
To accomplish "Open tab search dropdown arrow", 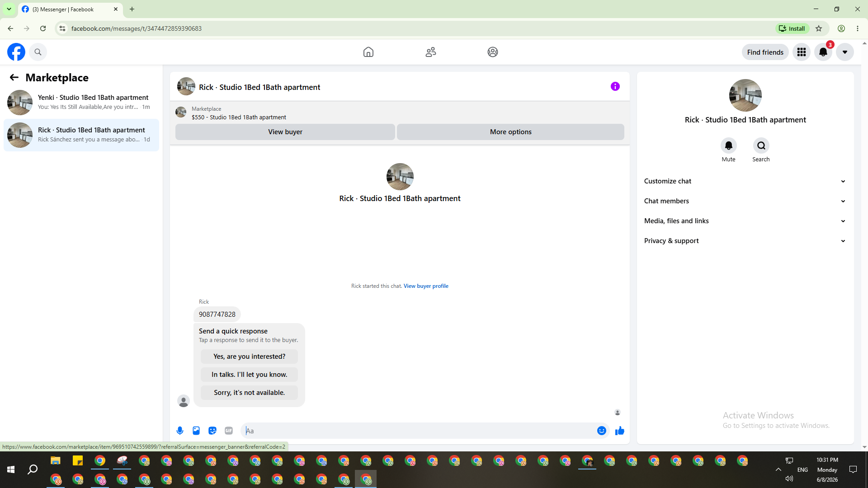I will tap(9, 9).
